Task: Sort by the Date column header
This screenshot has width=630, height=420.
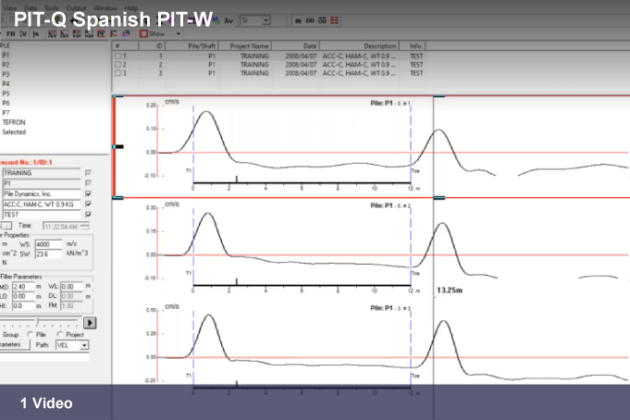Action: pos(296,46)
